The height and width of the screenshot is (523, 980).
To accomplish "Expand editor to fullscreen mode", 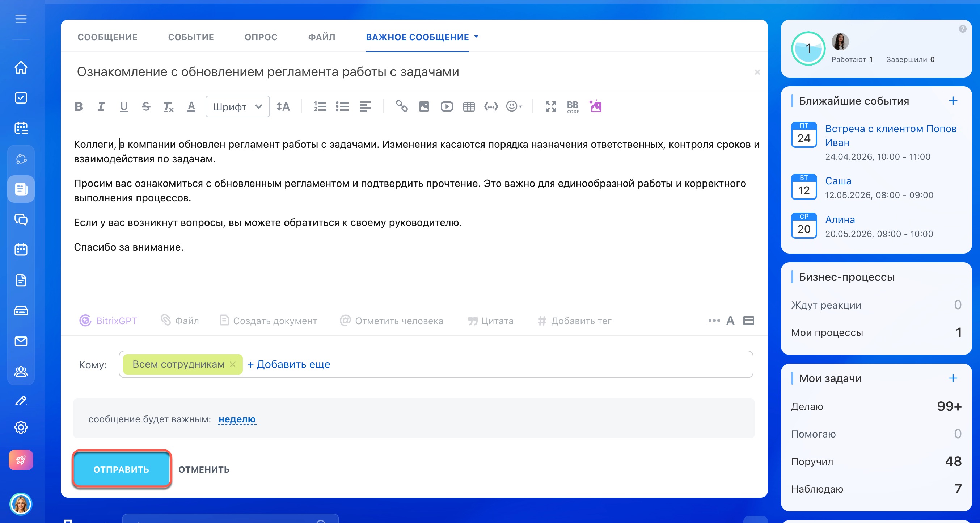I will (550, 106).
